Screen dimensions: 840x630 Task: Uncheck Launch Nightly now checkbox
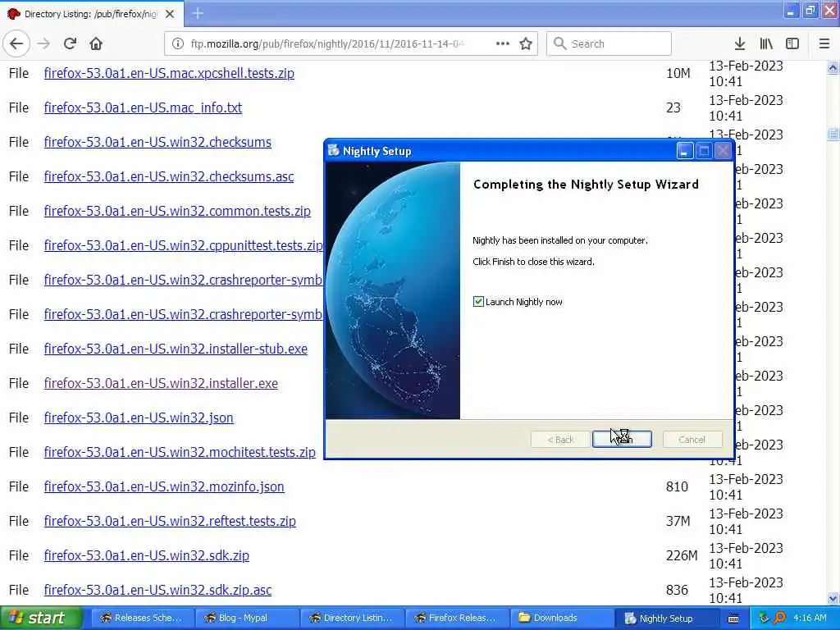[478, 302]
